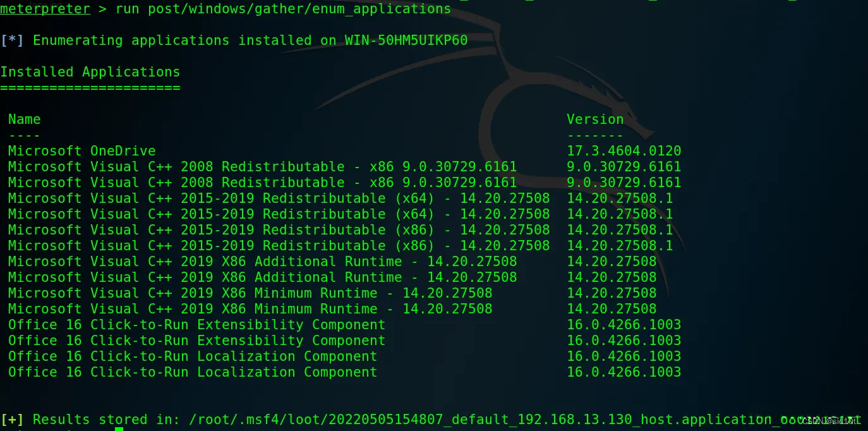Click the 'Installed Applications' heading
This screenshot has width=868, height=431.
click(x=90, y=72)
